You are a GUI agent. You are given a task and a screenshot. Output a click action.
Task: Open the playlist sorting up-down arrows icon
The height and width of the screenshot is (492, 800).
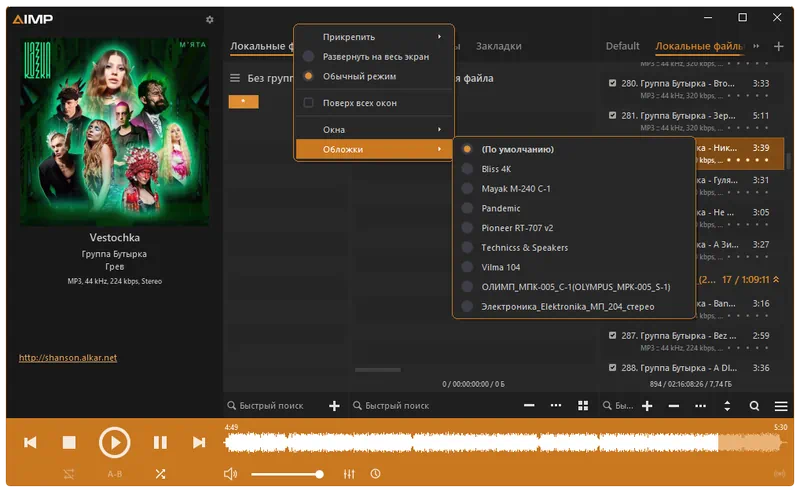[x=727, y=406]
